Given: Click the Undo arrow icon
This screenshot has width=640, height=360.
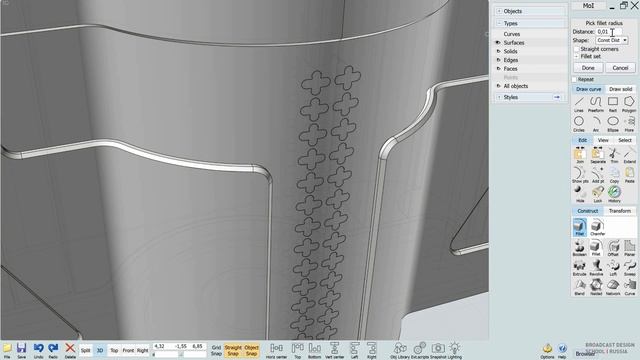Looking at the screenshot, I should pos(38,350).
